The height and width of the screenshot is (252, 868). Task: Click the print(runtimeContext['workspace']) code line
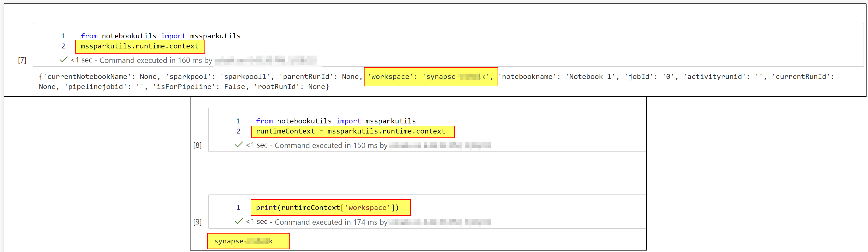click(x=327, y=208)
